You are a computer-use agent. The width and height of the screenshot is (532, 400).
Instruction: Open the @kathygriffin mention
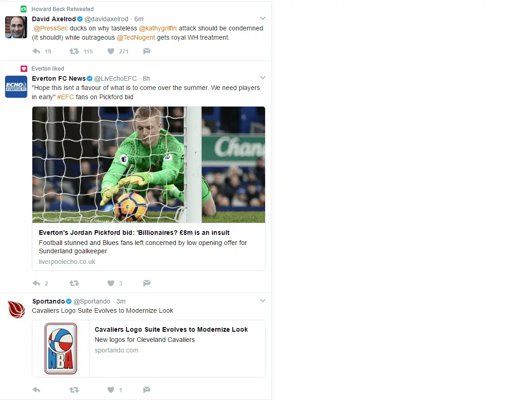158,29
